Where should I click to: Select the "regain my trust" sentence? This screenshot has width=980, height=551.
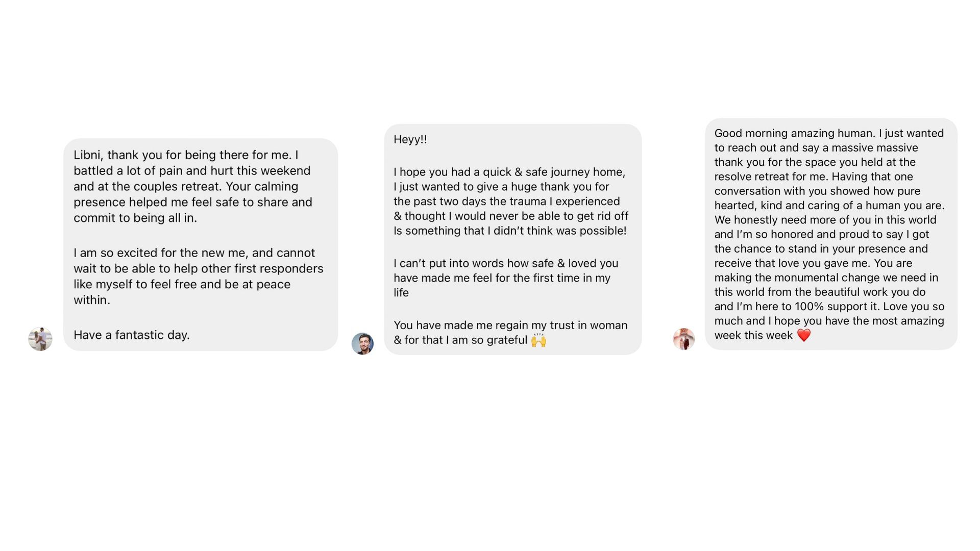[510, 332]
